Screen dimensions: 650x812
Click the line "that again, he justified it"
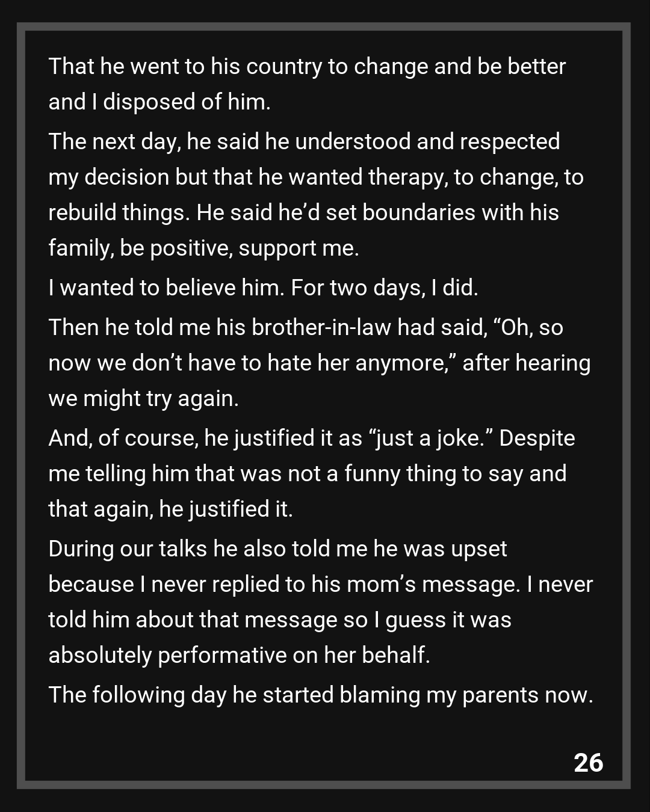click(x=170, y=509)
